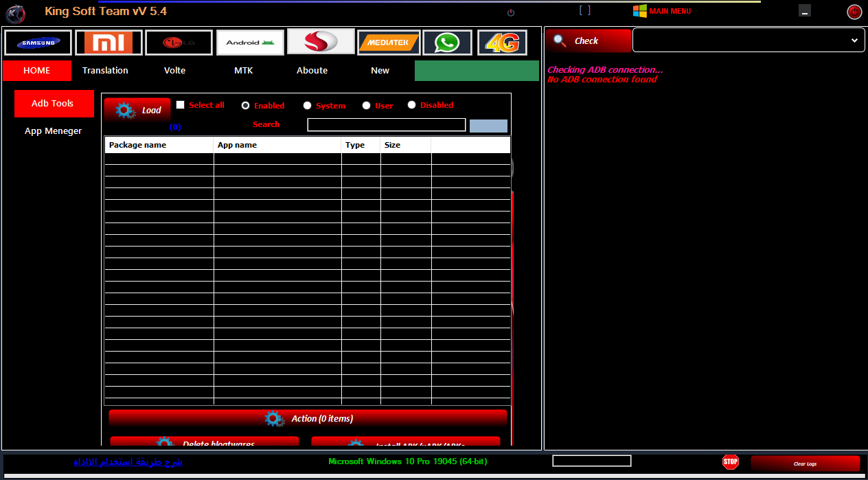Open the Snapdragon tools section
Image resolution: width=868 pixels, height=480 pixels.
coord(320,42)
